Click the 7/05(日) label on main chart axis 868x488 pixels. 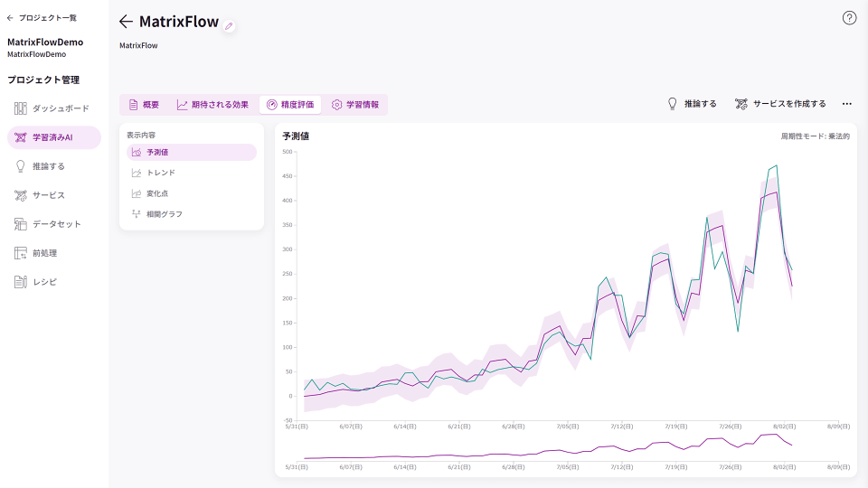coord(568,427)
